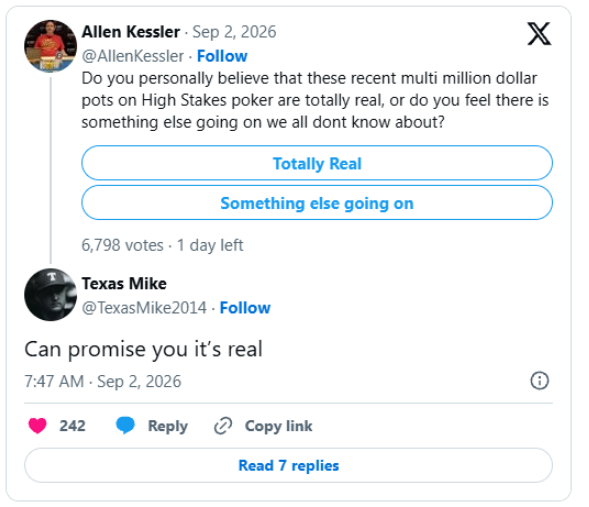Like the tweet with the heart icon

coord(38,426)
